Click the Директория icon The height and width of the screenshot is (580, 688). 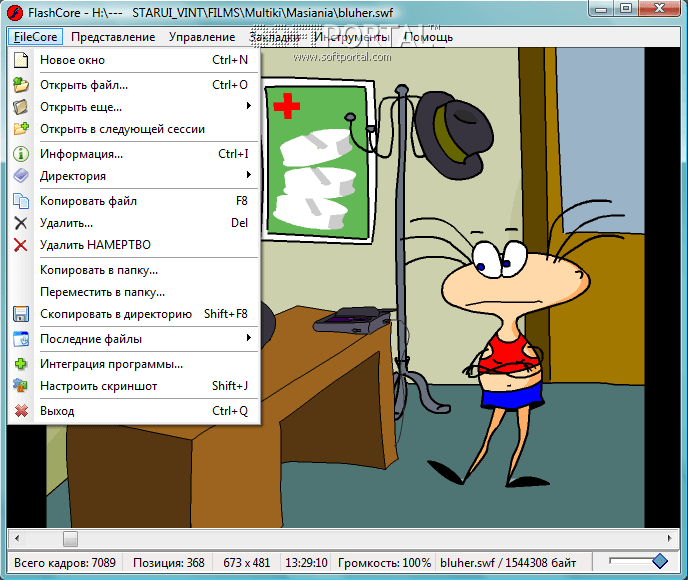(21, 176)
